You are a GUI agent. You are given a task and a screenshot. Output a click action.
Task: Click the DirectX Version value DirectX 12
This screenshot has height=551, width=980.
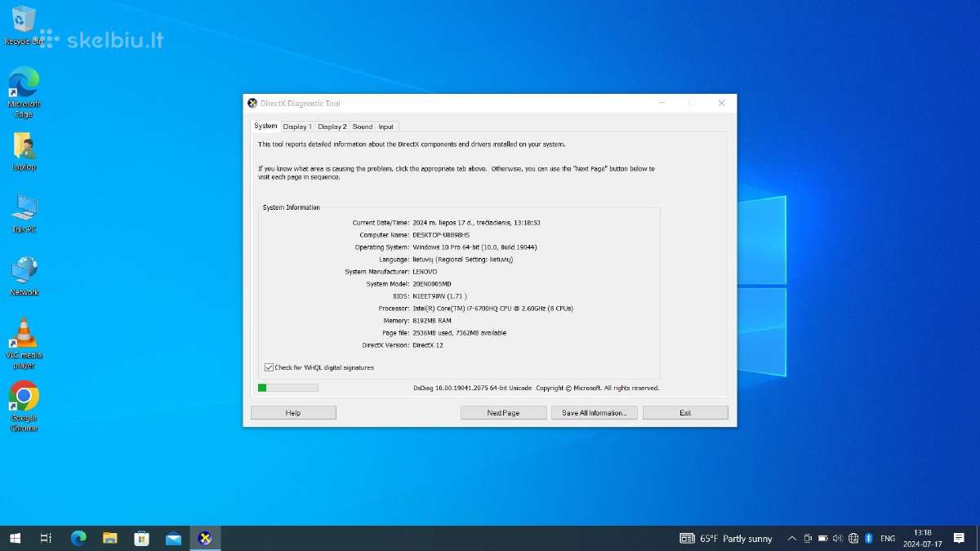pos(428,345)
